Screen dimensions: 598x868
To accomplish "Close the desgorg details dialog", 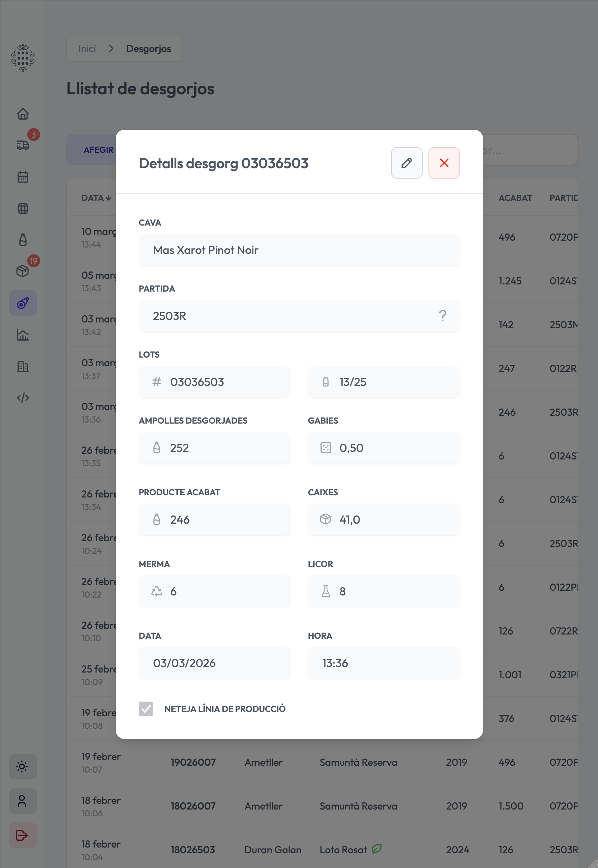I will coord(444,163).
